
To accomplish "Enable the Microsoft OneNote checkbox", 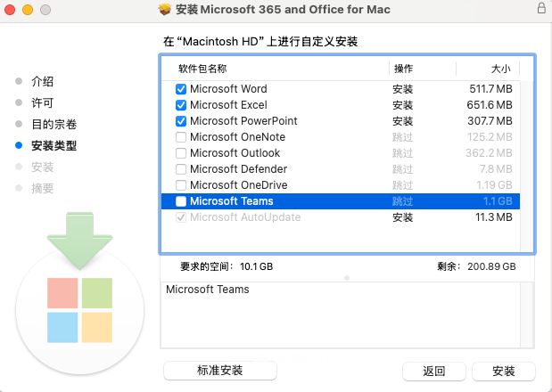I will point(181,137).
